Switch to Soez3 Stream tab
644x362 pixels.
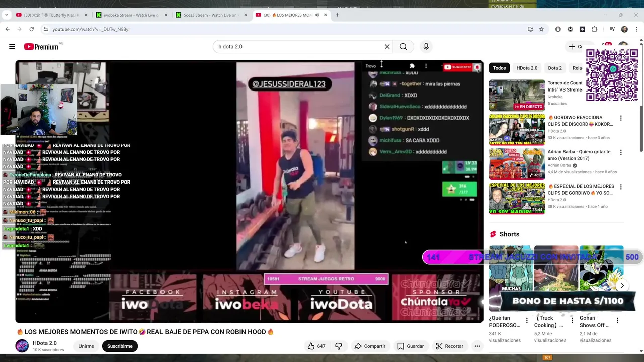[211, 15]
